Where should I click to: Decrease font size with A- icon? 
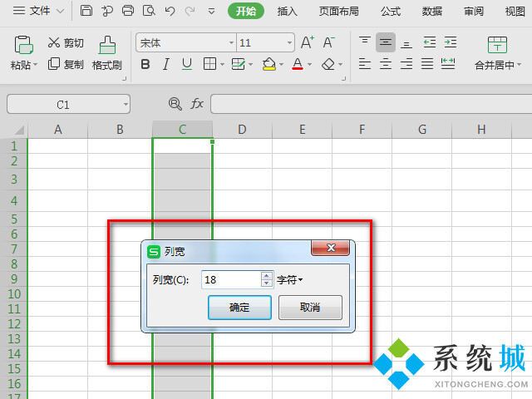coord(328,42)
